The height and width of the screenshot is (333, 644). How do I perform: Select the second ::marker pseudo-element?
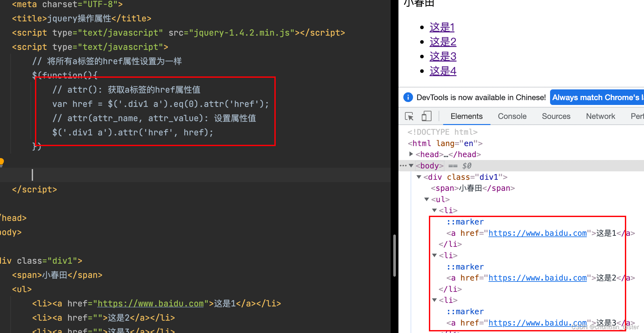[465, 267]
